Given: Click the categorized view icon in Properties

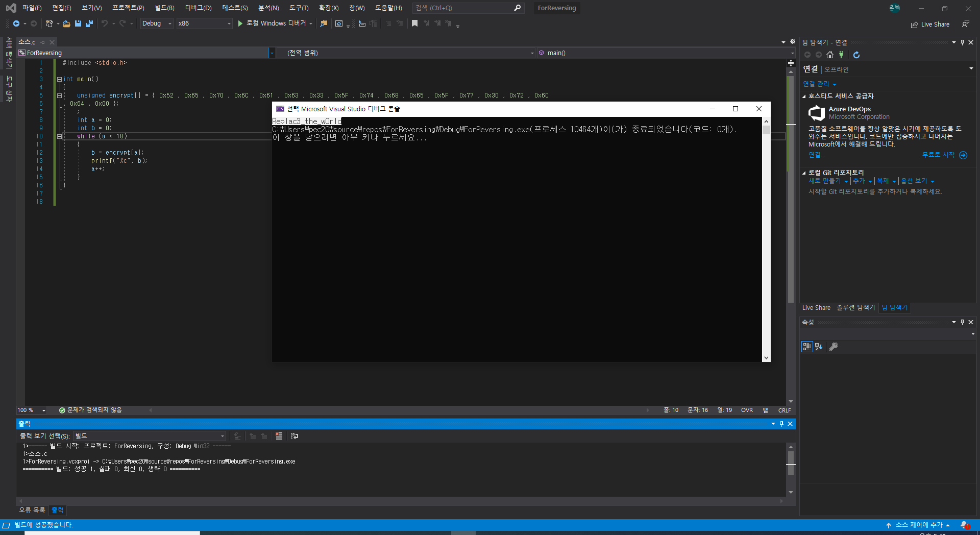Looking at the screenshot, I should coord(807,347).
